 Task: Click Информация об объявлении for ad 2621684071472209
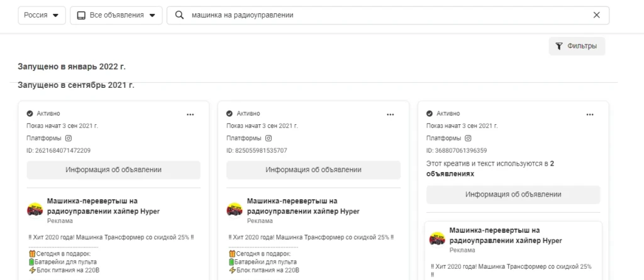coord(113,170)
